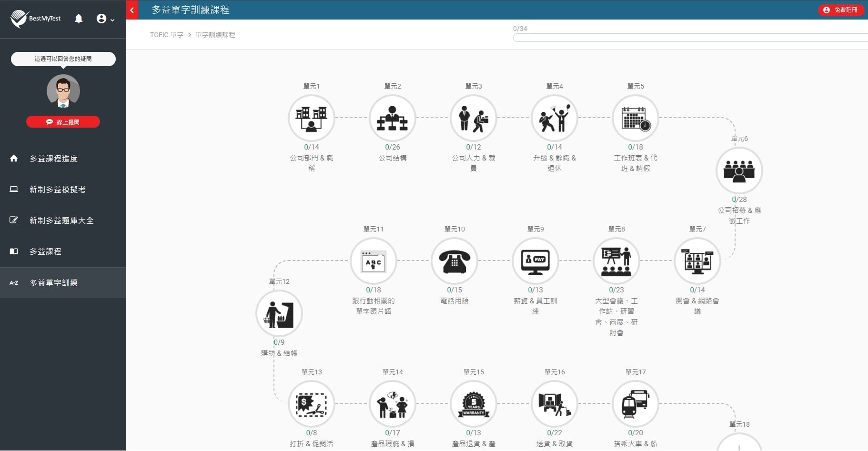This screenshot has height=451, width=868.
Task: Click the 單元6 label
Action: tap(739, 139)
